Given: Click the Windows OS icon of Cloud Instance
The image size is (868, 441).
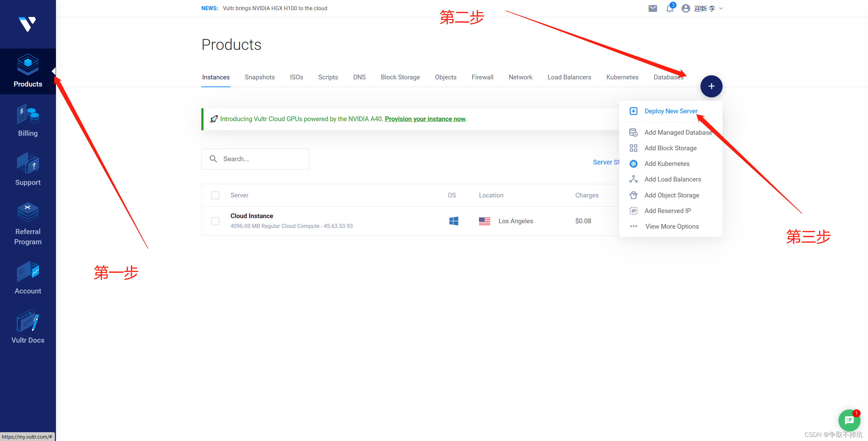Looking at the screenshot, I should click(x=454, y=221).
